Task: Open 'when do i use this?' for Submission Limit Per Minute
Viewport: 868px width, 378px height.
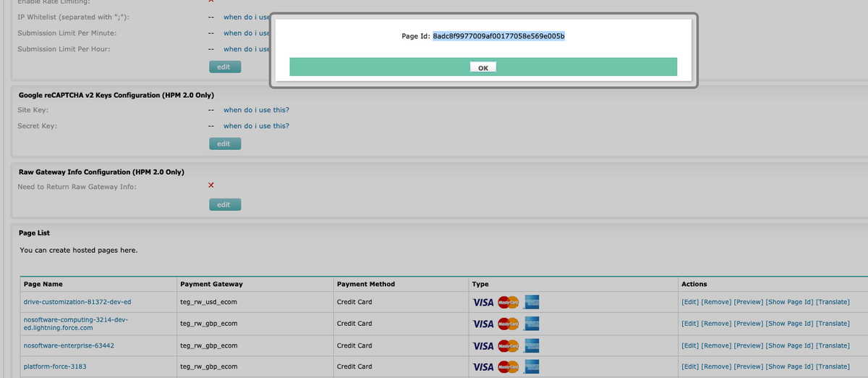Action: pyautogui.click(x=247, y=33)
